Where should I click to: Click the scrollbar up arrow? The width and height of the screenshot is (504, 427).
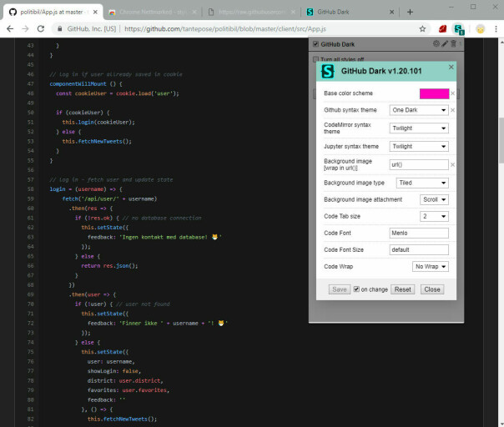501,41
